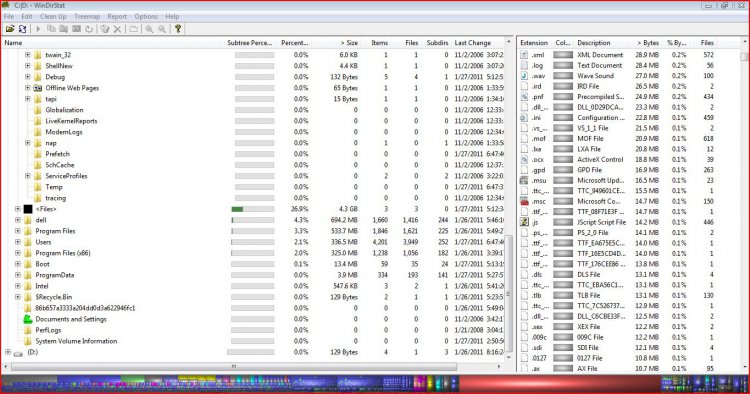Viewport: 750px width, 394px height.
Task: Expand the Debug folder node
Action: tap(27, 77)
